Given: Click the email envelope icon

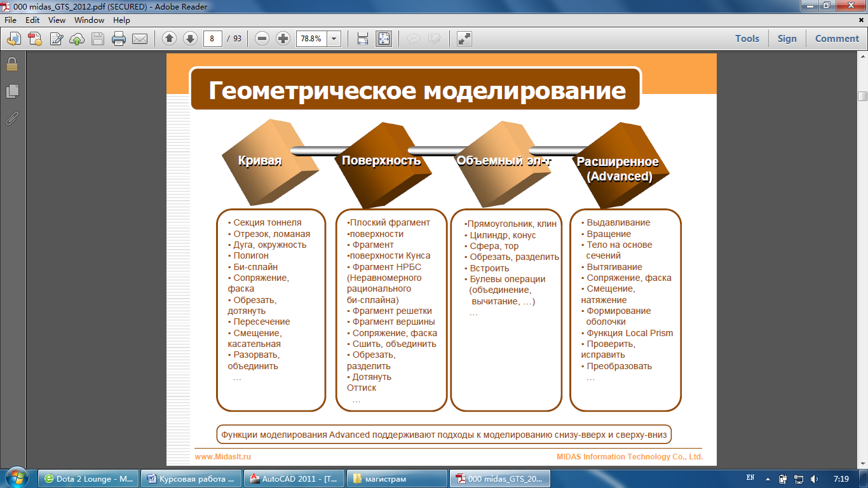Looking at the screenshot, I should (140, 39).
